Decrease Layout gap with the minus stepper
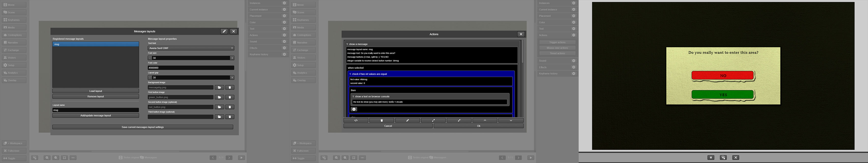Image resolution: width=868 pixels, height=163 pixels. pyautogui.click(x=150, y=78)
